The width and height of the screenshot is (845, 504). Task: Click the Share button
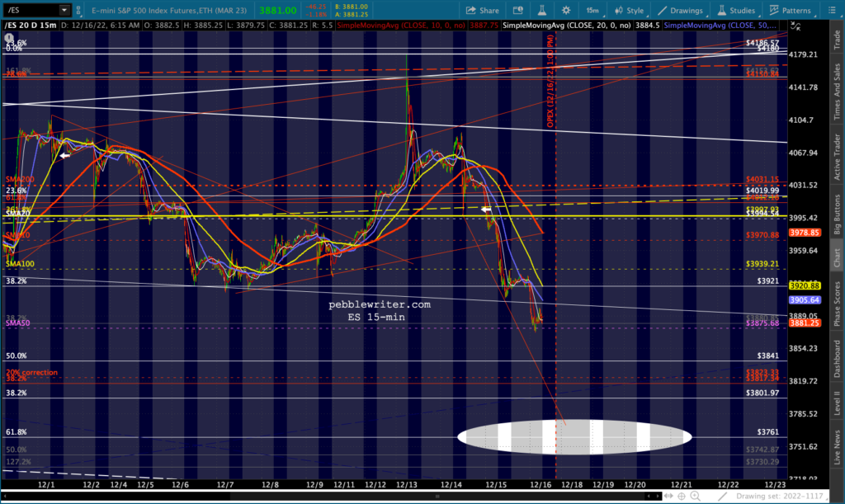click(484, 11)
